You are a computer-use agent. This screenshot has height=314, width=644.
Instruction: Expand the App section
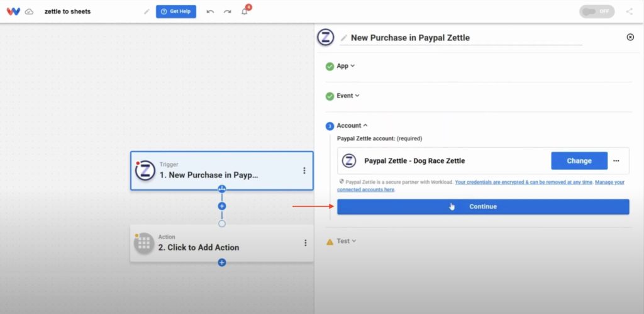coord(345,66)
